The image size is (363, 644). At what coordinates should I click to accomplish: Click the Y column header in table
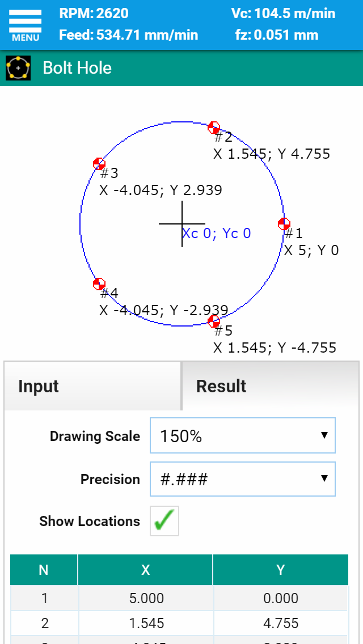(x=280, y=570)
